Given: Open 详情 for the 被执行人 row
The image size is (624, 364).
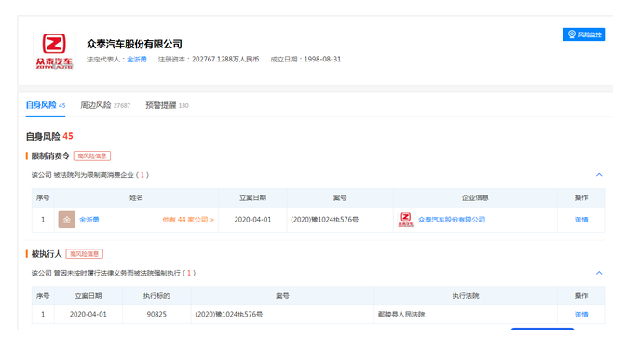Looking at the screenshot, I should (581, 315).
